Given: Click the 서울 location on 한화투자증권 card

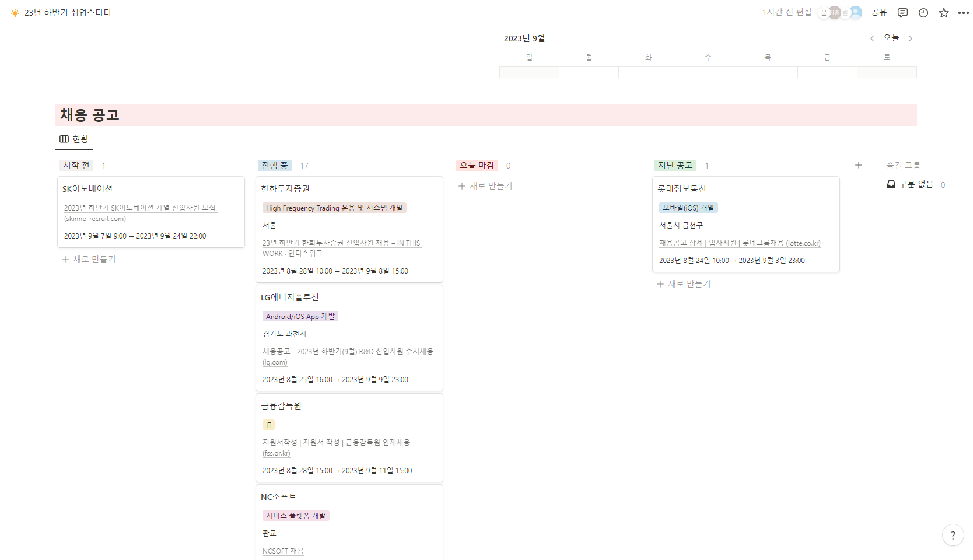Looking at the screenshot, I should (269, 226).
